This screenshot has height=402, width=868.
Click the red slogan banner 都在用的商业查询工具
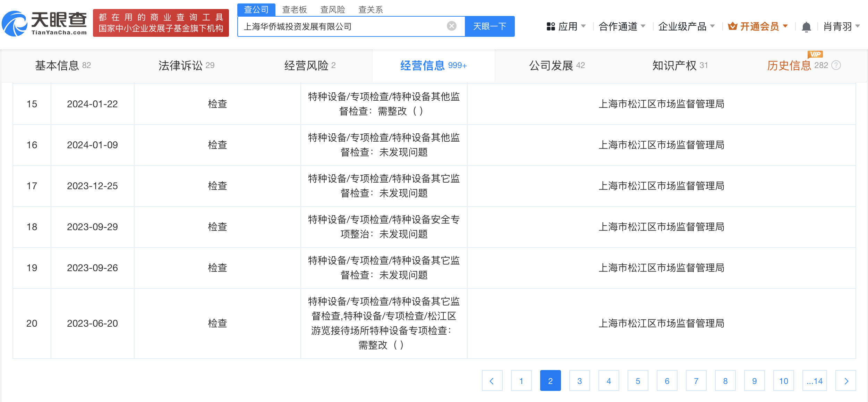pyautogui.click(x=161, y=23)
